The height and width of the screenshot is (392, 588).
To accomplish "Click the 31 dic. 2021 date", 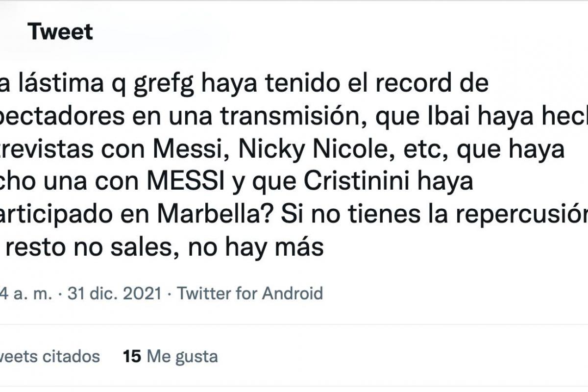I will [115, 294].
